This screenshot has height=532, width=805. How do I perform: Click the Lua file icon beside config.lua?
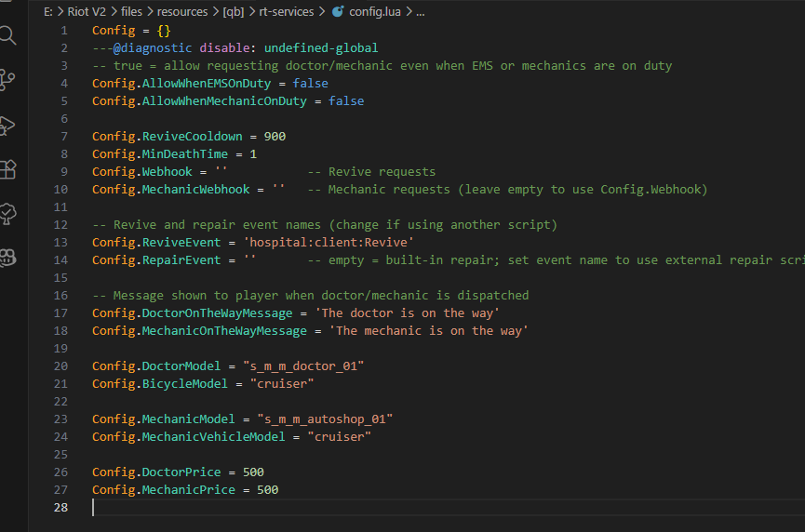point(338,11)
